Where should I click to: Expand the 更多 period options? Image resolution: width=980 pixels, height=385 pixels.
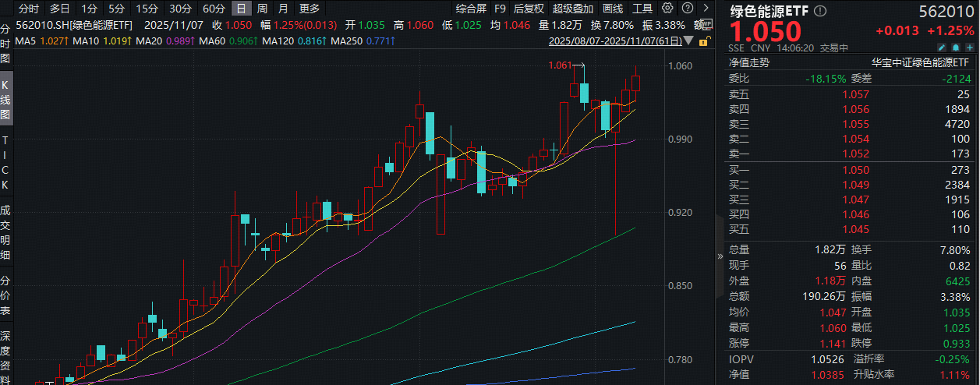309,9
